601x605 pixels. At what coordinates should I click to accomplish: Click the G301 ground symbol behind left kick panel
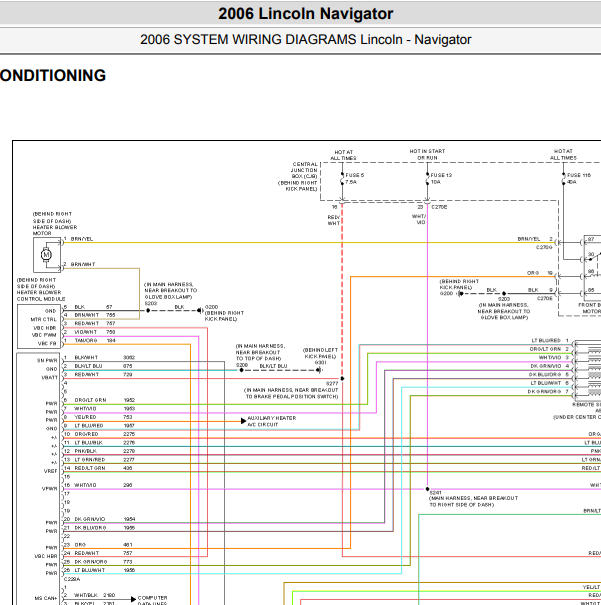[x=319, y=370]
